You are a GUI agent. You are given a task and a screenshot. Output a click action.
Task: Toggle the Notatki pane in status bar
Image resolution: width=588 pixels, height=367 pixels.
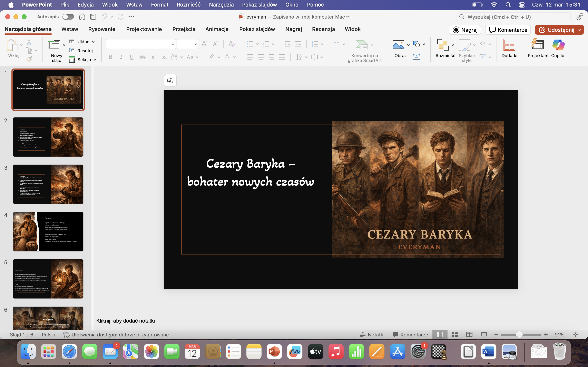372,335
